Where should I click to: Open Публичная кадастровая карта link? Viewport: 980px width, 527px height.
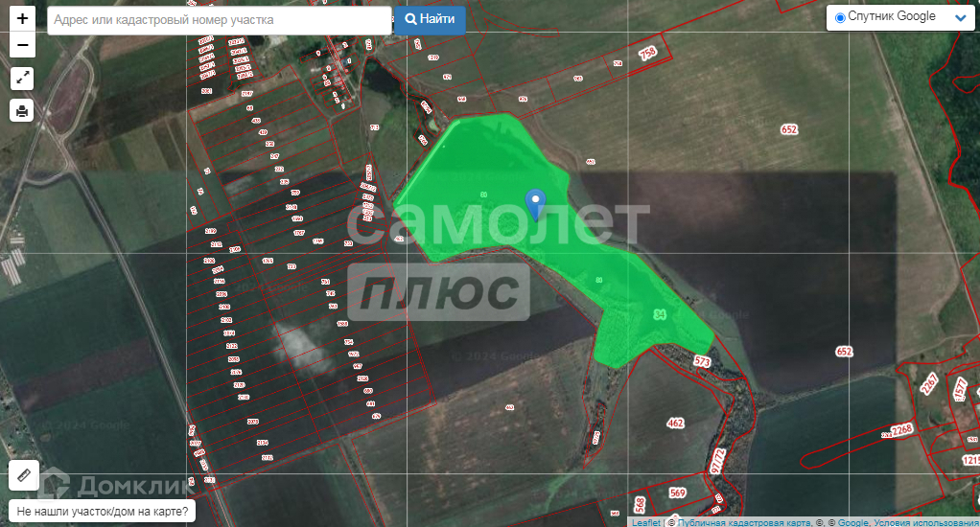click(744, 522)
